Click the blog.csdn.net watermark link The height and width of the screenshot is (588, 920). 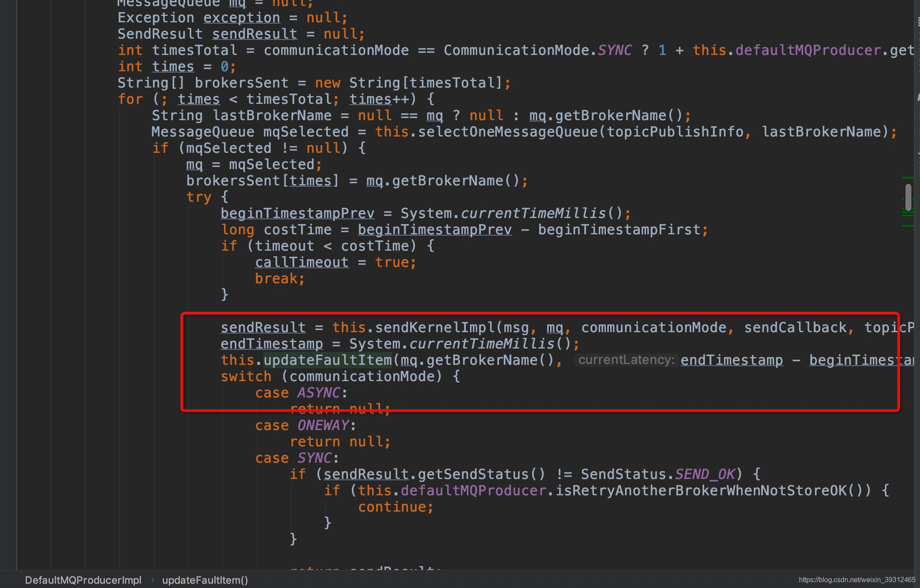click(x=857, y=580)
